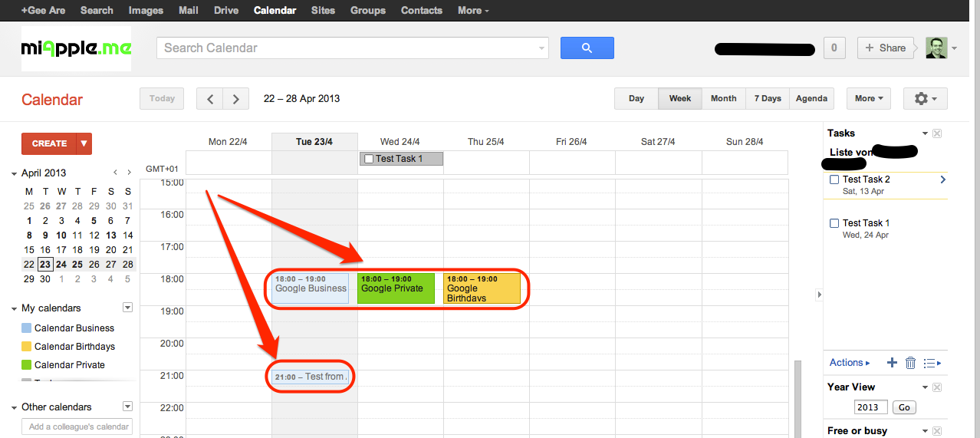Collapse the right side panel arrow
Image resolution: width=980 pixels, height=438 pixels.
coord(818,295)
